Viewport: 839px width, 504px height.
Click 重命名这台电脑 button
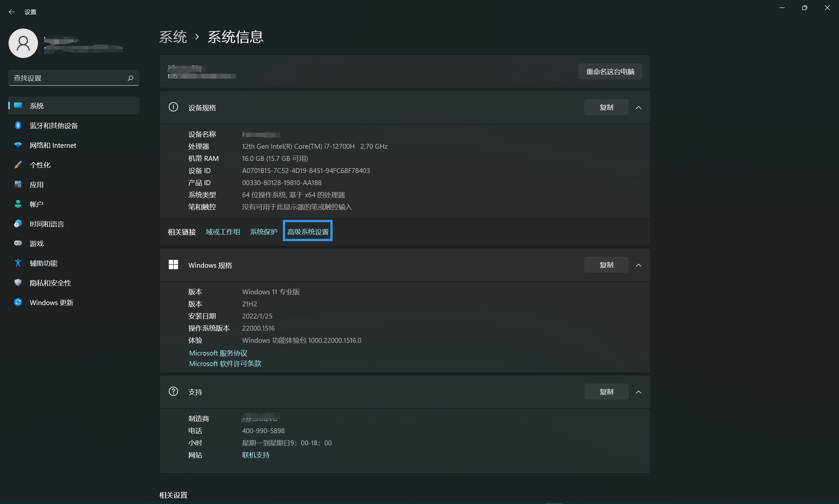610,72
